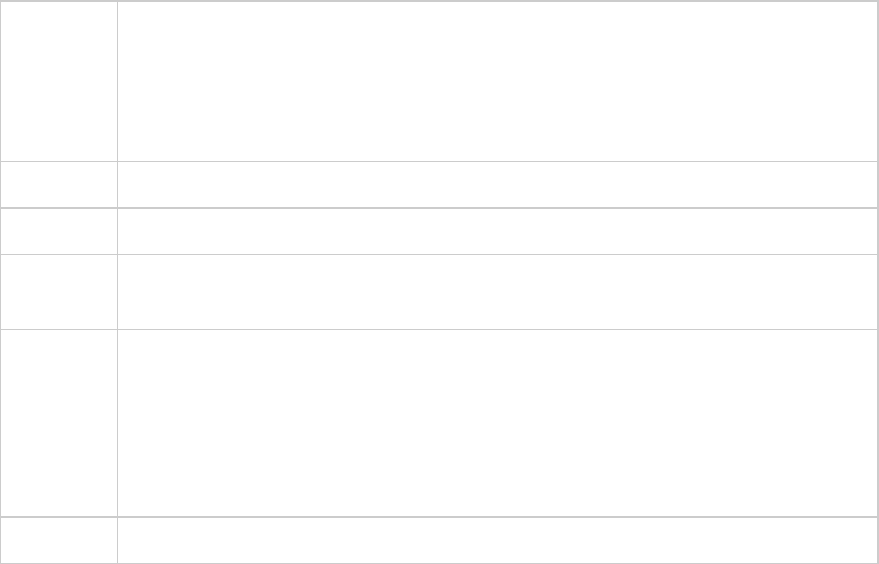This screenshot has height=564, width=879.
Task: Click the table's bottom edge border line
Action: (x=495, y=563)
